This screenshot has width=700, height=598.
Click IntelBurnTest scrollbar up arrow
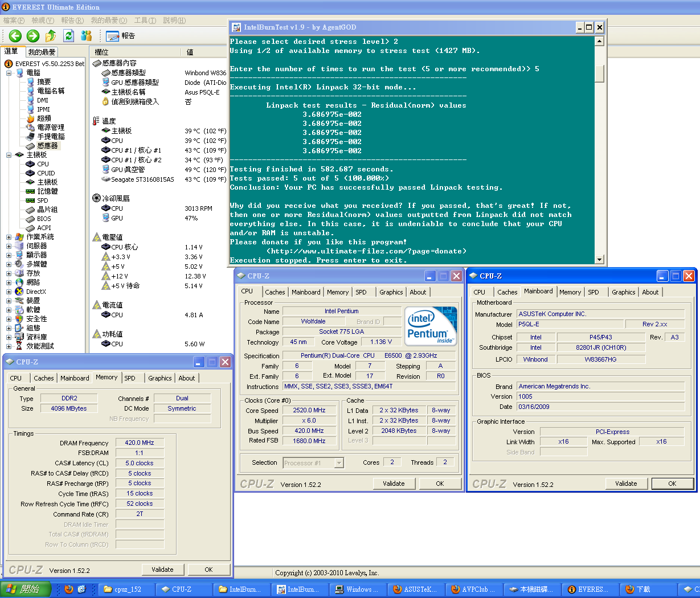[x=599, y=41]
